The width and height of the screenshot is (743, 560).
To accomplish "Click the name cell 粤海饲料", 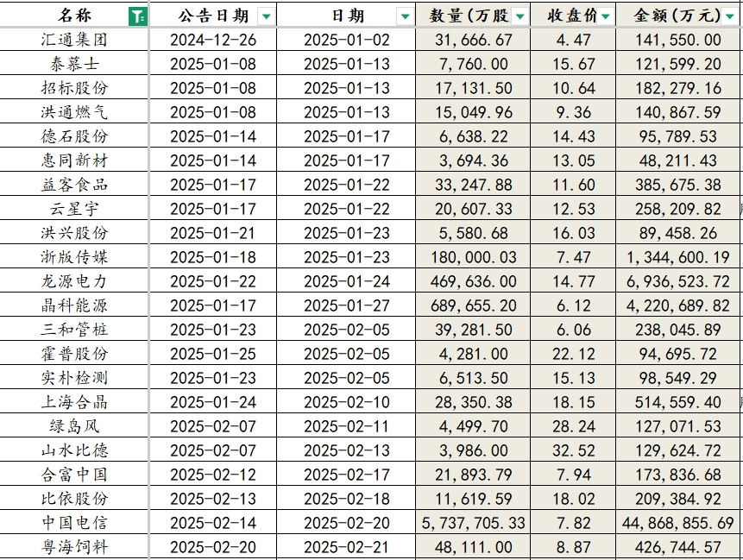I will [74, 547].
